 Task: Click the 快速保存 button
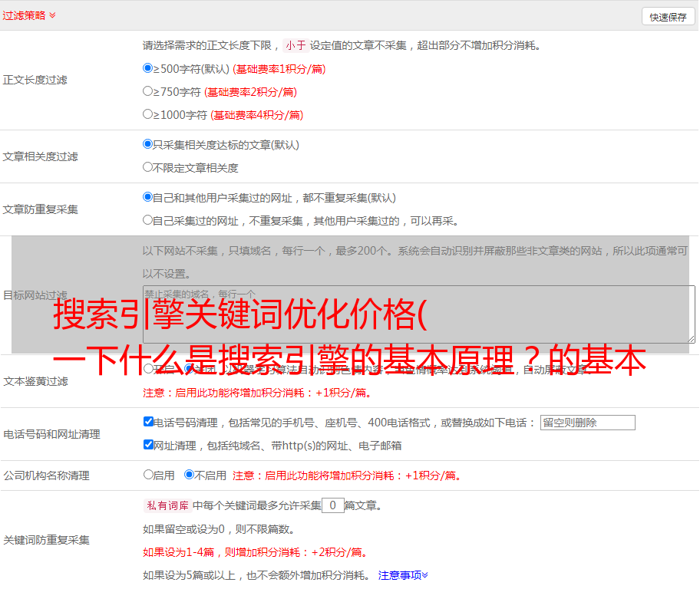pos(668,17)
